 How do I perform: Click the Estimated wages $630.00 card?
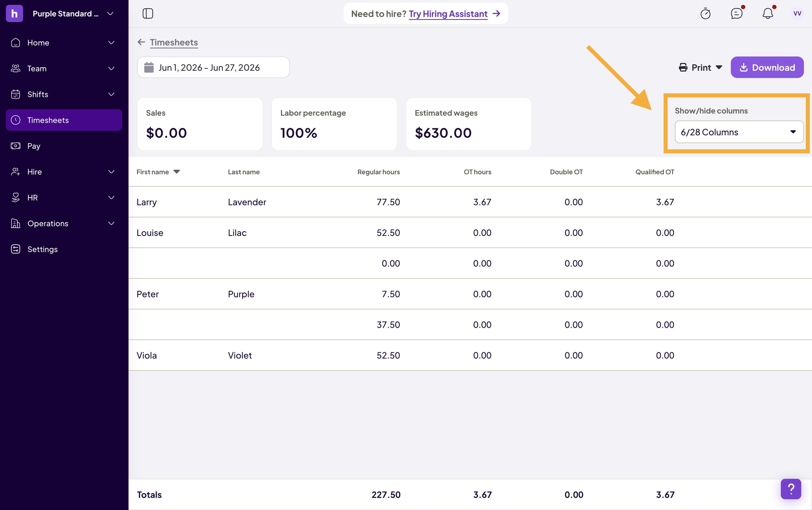pyautogui.click(x=469, y=124)
